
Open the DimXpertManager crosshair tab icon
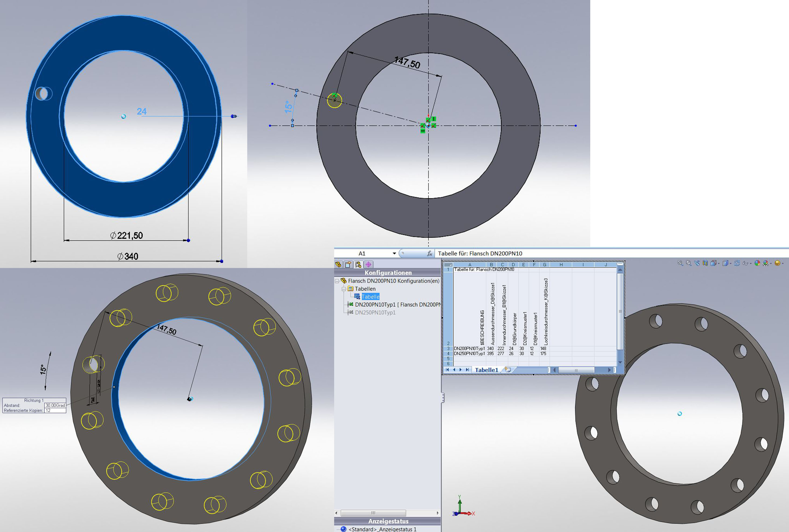pos(368,265)
